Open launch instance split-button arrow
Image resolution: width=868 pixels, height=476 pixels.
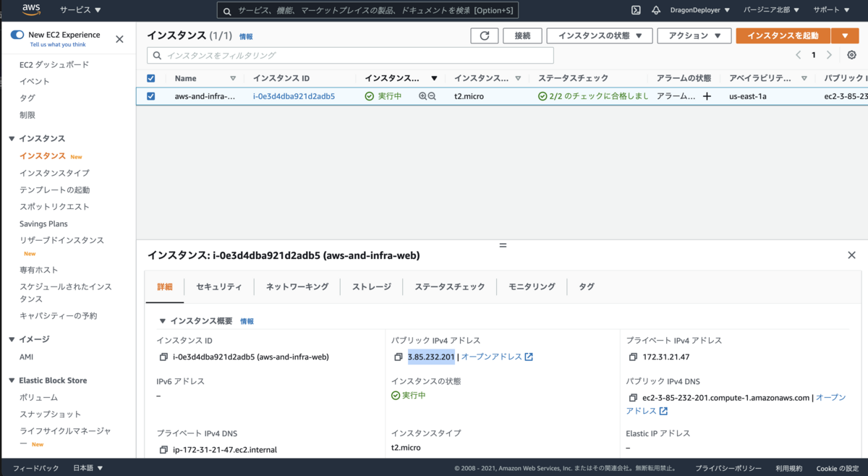(x=845, y=35)
